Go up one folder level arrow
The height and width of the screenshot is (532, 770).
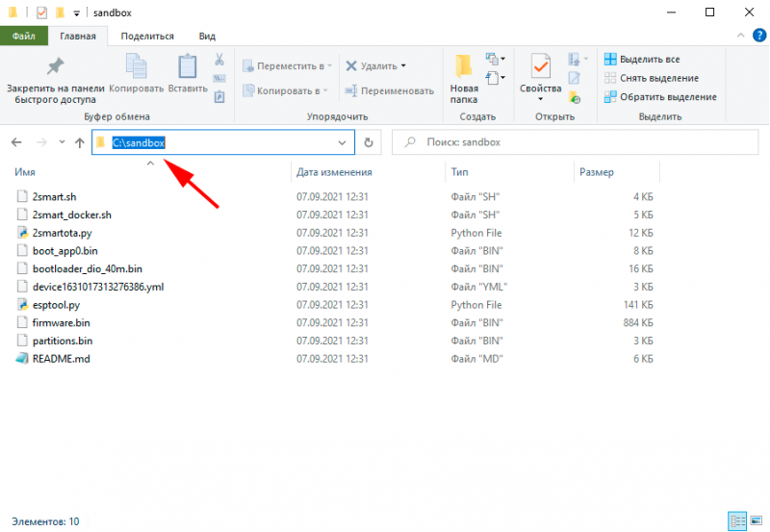pyautogui.click(x=80, y=142)
